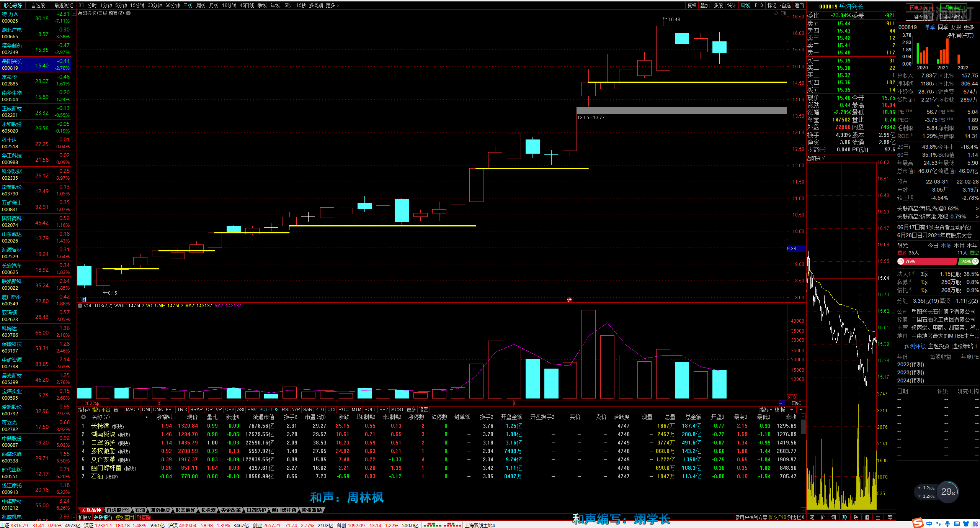Click the green 24% bearish sentiment bar

point(968,262)
